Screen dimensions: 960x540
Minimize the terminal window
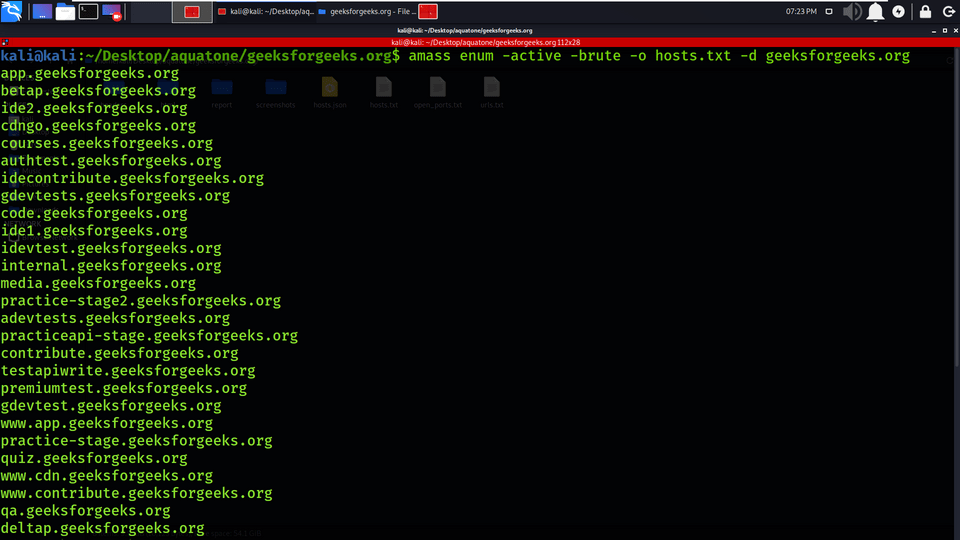point(934,31)
